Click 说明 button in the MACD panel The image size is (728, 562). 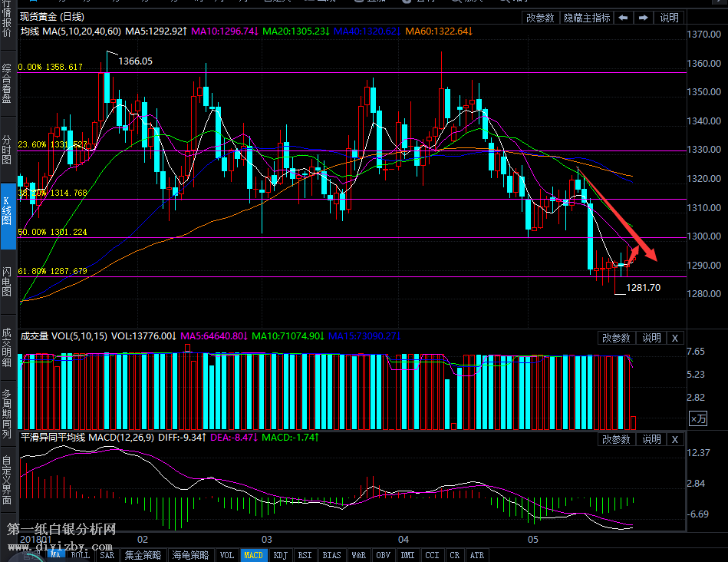[651, 439]
